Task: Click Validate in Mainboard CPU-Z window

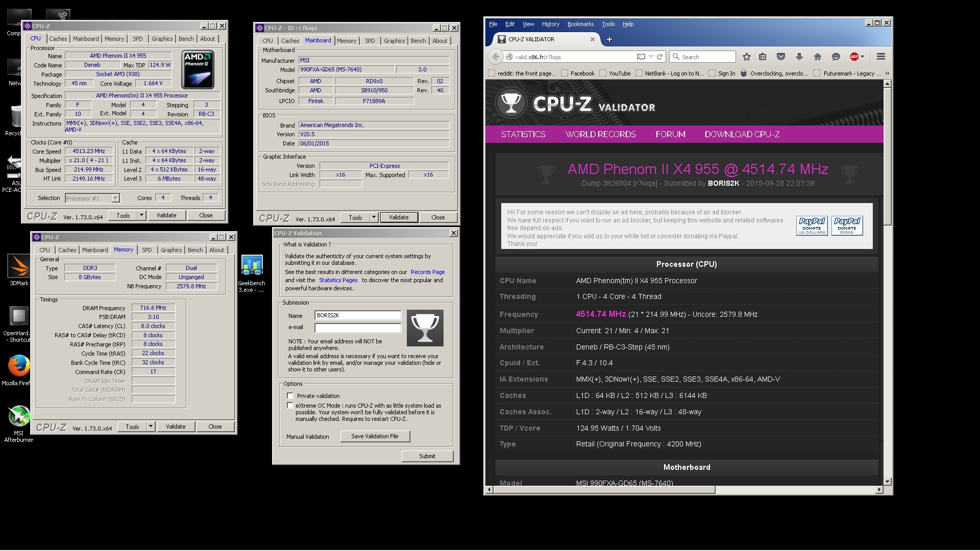Action: tap(399, 217)
